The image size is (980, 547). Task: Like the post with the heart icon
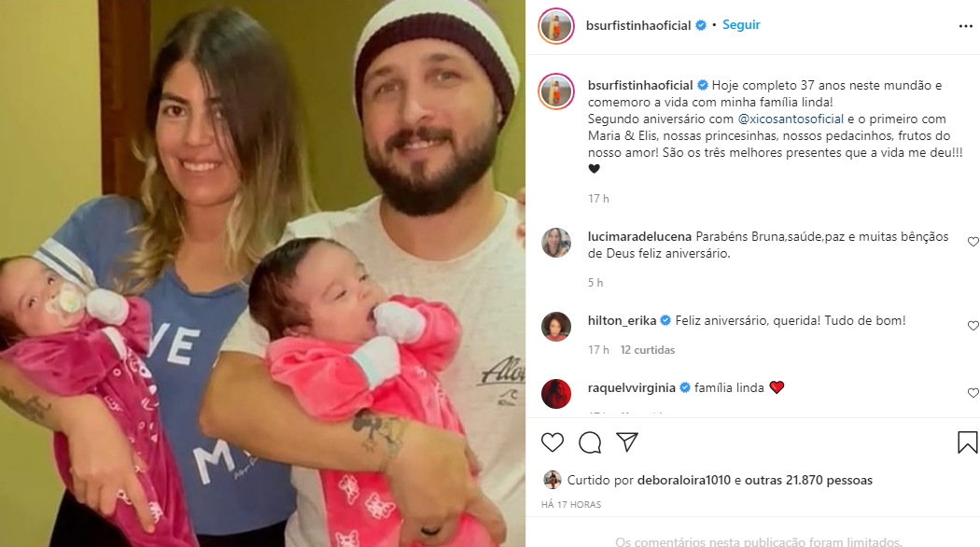pos(552,442)
